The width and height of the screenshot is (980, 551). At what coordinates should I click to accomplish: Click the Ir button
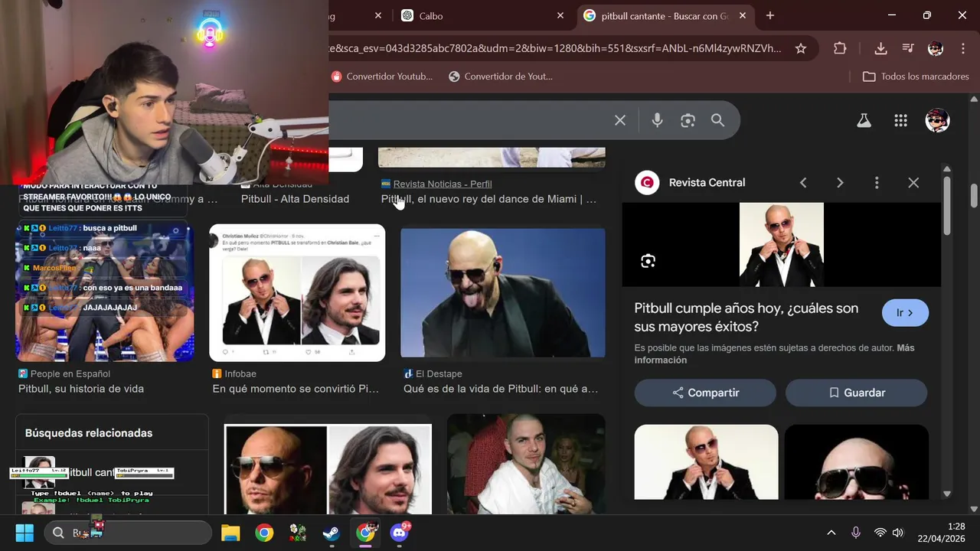click(905, 313)
